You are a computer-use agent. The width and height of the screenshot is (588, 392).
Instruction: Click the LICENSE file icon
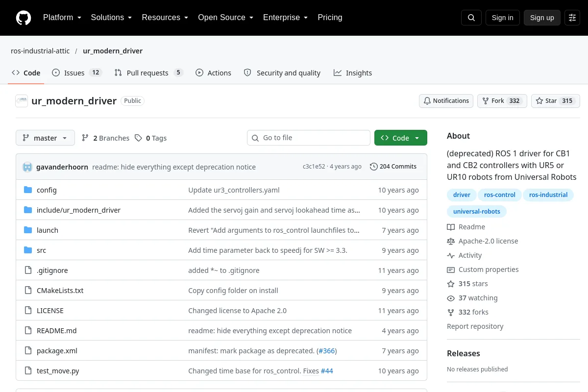click(28, 310)
